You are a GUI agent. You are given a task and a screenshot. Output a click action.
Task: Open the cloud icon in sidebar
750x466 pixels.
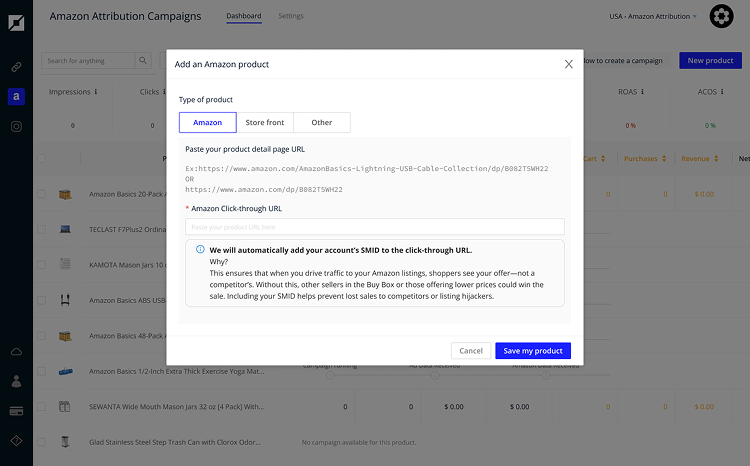pos(16,352)
